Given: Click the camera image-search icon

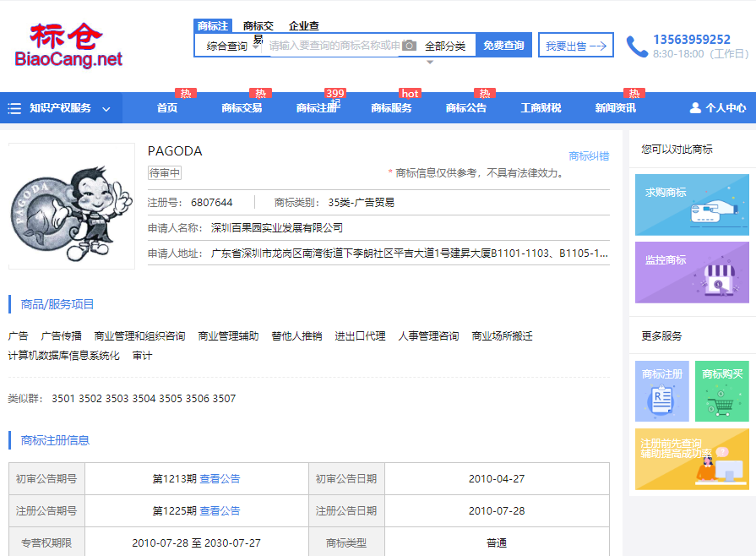Looking at the screenshot, I should click(409, 46).
